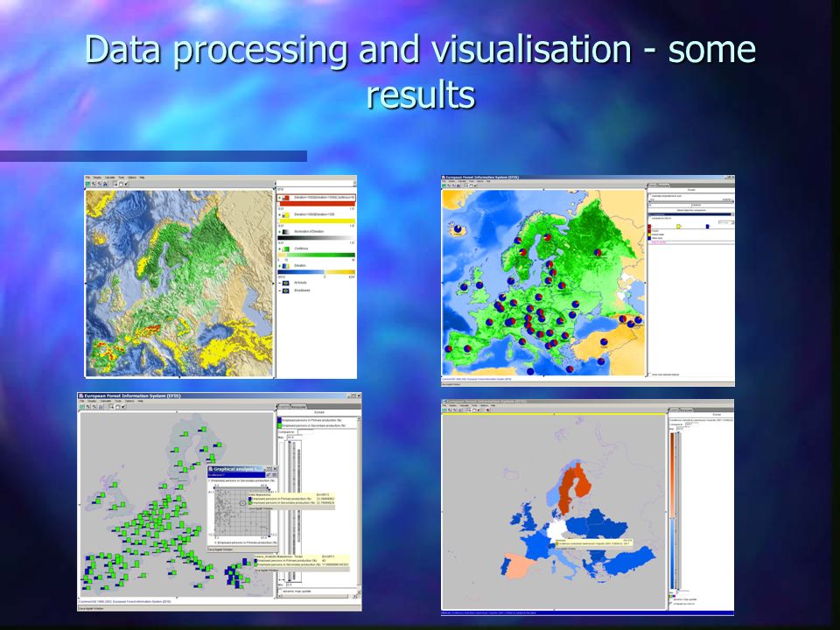This screenshot has width=840, height=630.
Task: Open Calculate menu in pie chart map window
Action: pos(462,181)
